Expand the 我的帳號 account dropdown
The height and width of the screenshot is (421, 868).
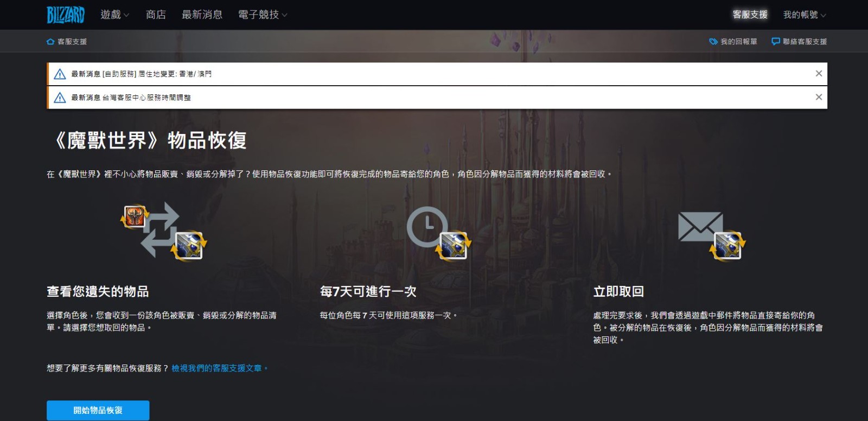805,15
